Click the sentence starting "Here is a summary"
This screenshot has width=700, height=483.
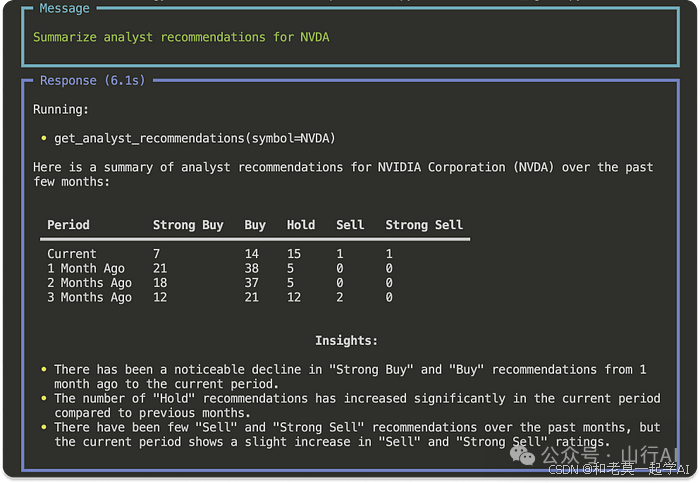343,174
